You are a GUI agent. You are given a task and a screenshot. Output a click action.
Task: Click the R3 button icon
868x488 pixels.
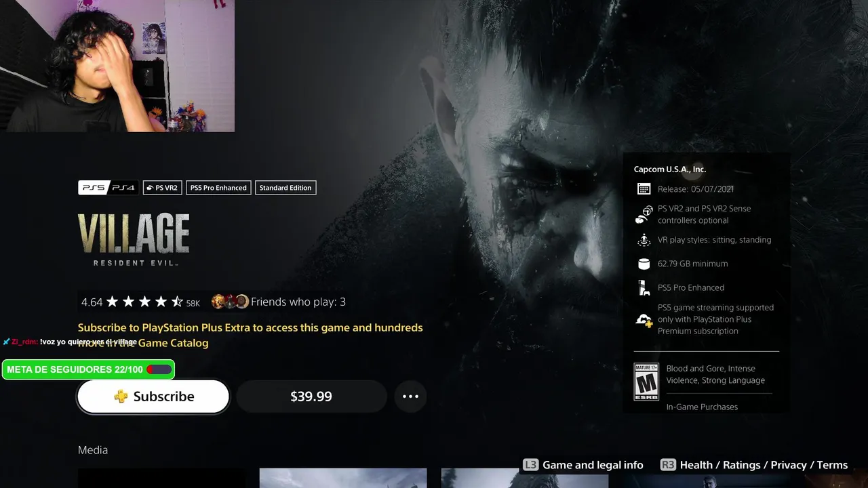pos(668,465)
